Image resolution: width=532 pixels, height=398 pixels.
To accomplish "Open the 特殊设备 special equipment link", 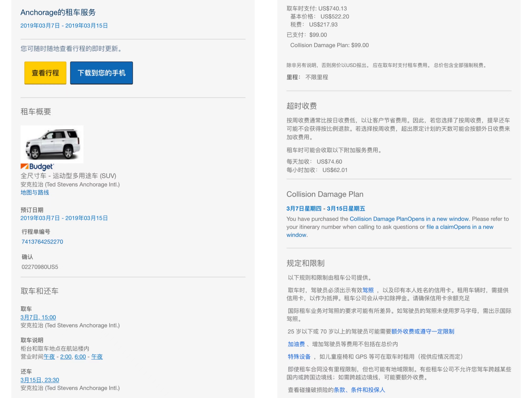I will point(299,357).
